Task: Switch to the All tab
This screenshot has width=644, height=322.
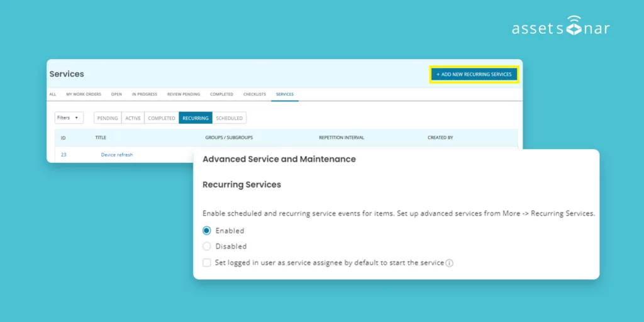Action: [x=53, y=94]
